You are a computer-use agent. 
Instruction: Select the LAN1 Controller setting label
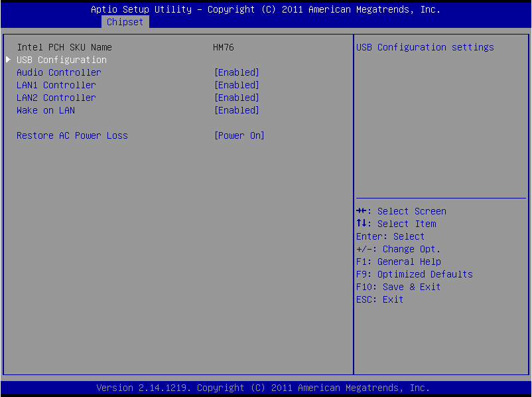coord(56,85)
